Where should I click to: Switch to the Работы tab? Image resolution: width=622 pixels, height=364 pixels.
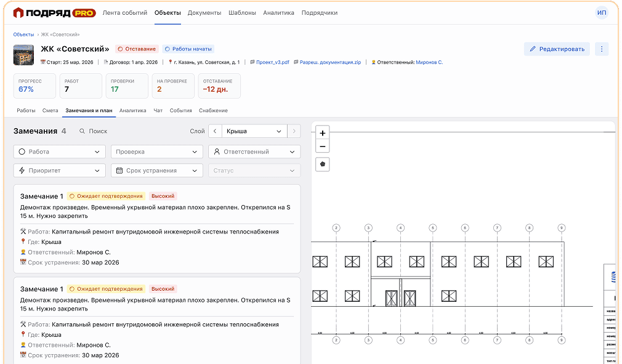click(x=26, y=110)
